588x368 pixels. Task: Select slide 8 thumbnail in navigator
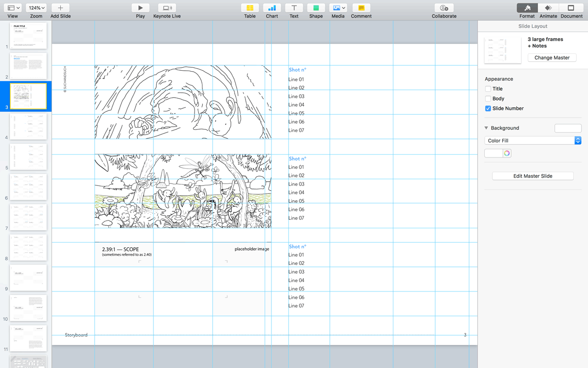tap(28, 248)
